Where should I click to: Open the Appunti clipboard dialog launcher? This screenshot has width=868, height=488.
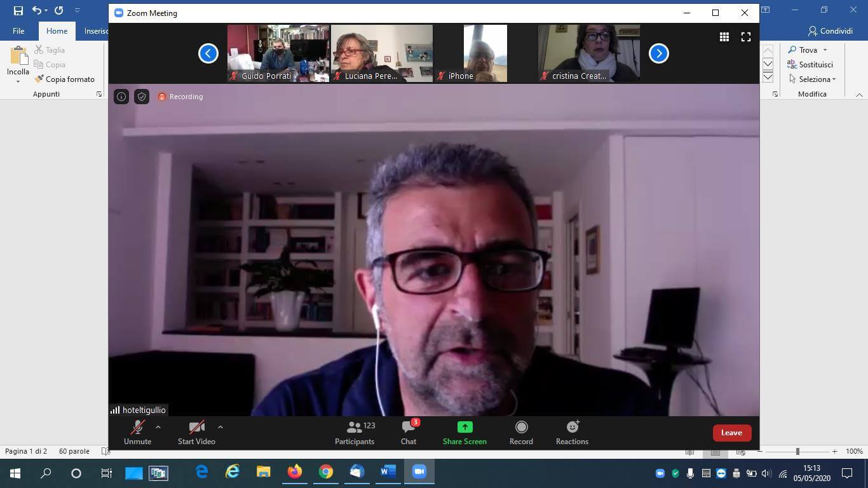pyautogui.click(x=99, y=94)
